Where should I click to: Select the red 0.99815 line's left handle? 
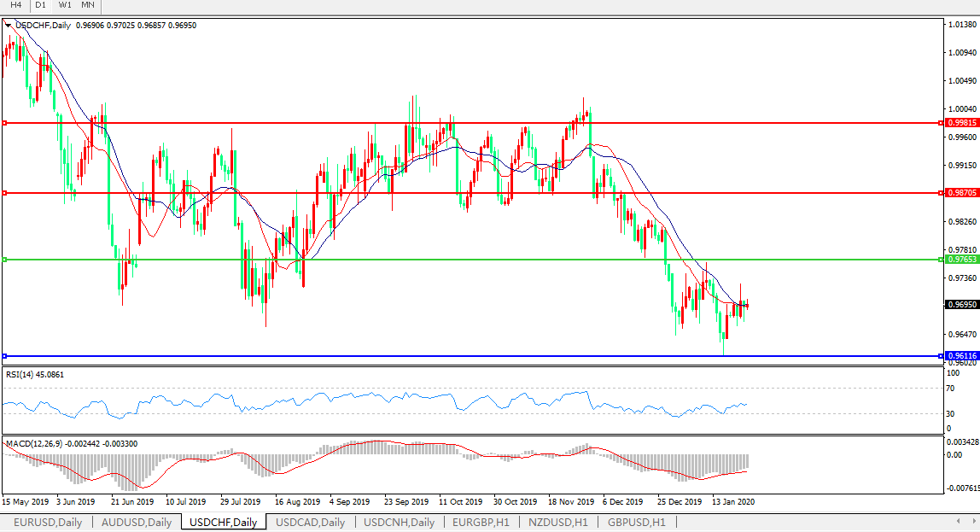tap(4, 123)
